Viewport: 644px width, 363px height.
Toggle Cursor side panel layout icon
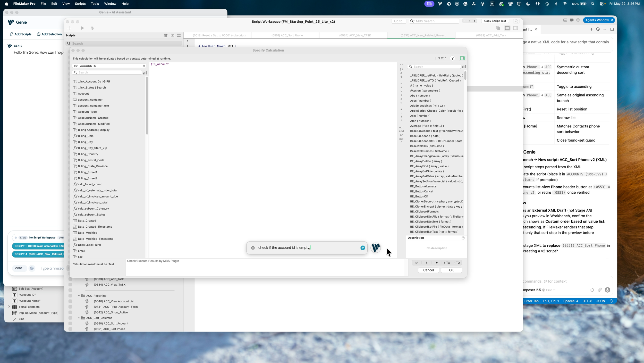(x=612, y=29)
